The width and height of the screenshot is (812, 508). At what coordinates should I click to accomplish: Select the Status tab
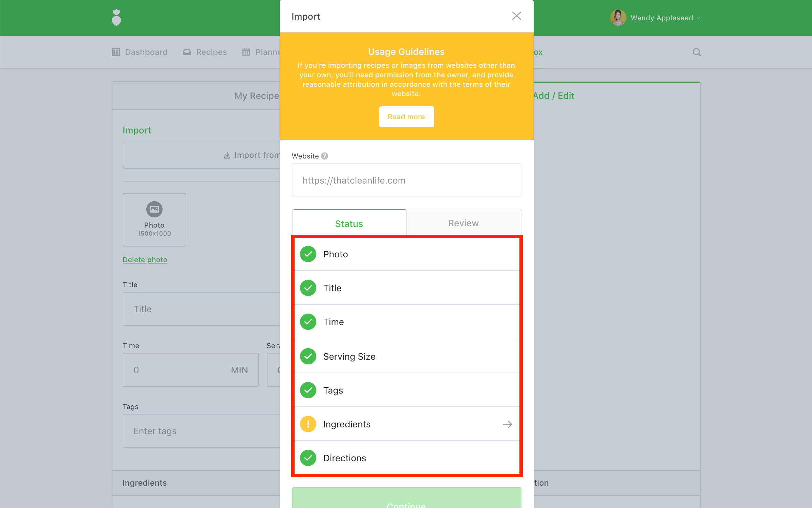(349, 224)
